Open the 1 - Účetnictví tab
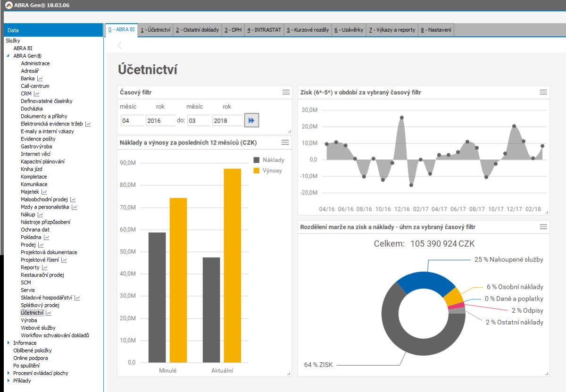This screenshot has width=566, height=392. pyautogui.click(x=155, y=30)
